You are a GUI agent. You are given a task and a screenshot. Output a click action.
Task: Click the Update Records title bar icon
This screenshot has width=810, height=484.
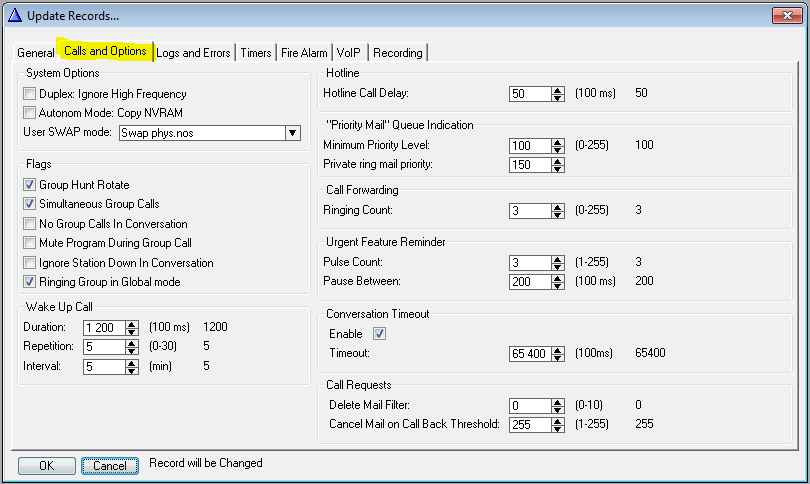(x=14, y=15)
